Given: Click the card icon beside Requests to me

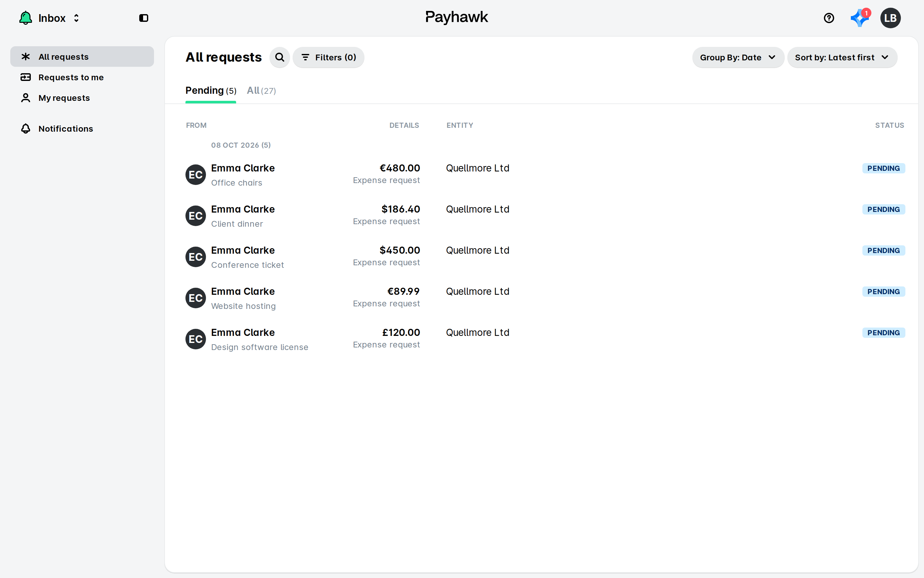Looking at the screenshot, I should (x=26, y=77).
